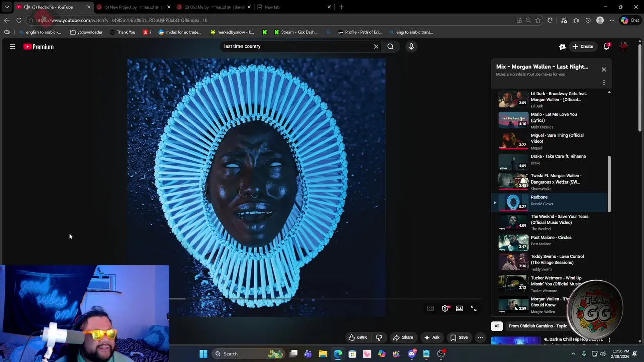
Task: Go back in browser history
Action: 6,20
